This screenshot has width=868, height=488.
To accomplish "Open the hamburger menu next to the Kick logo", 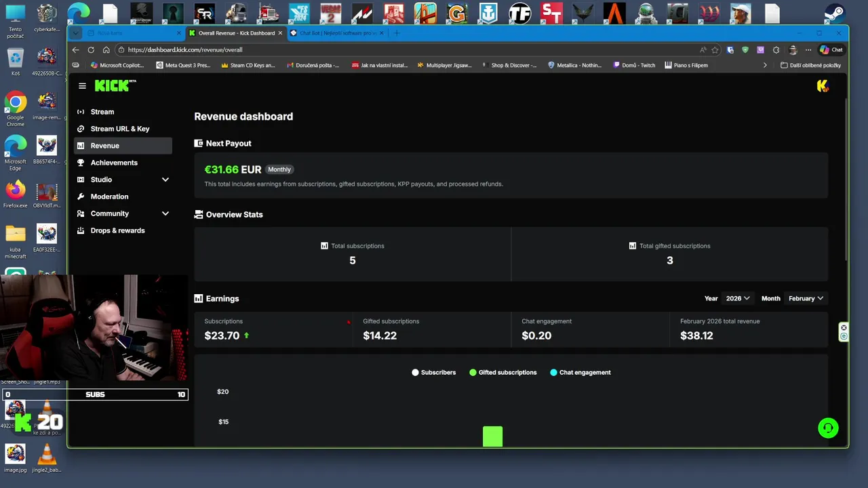I will coord(82,86).
